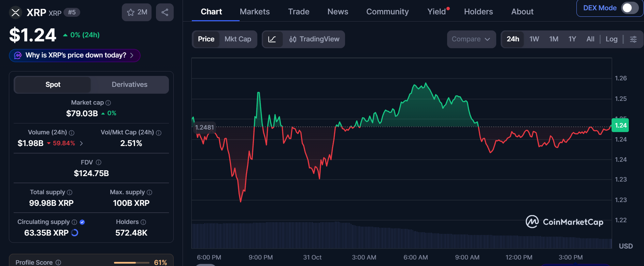644x266 pixels.
Task: Click the XRP coin logo icon
Action: point(15,13)
